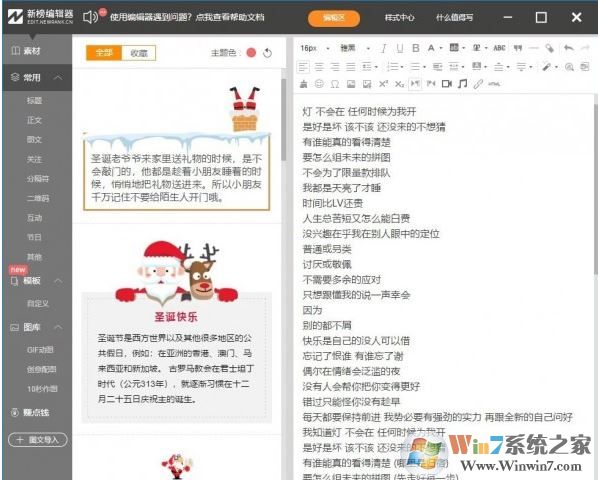Undo the last edit
Screen dimensions: 598x480
[569, 48]
